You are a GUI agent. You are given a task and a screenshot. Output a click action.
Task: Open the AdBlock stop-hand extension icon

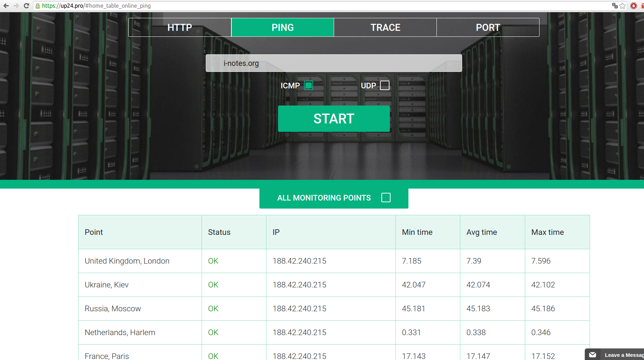633,6
